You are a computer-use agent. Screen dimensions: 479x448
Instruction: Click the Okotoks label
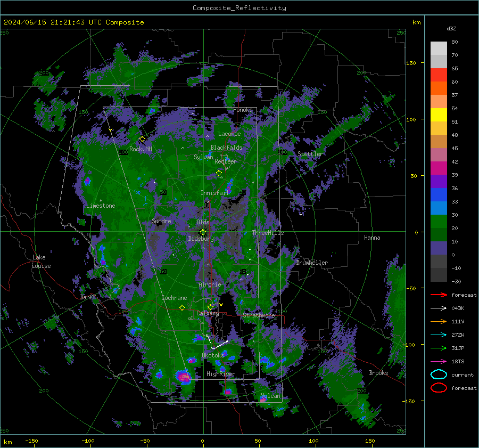point(213,355)
